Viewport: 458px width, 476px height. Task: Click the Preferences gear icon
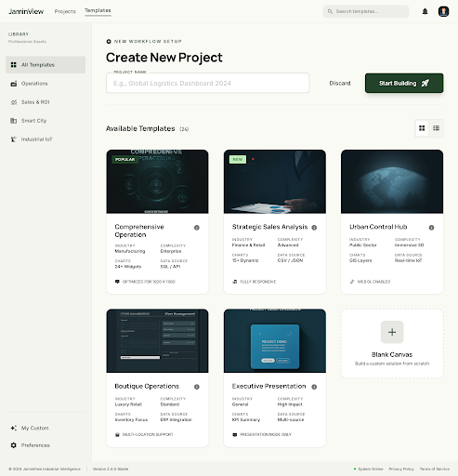[x=14, y=445]
